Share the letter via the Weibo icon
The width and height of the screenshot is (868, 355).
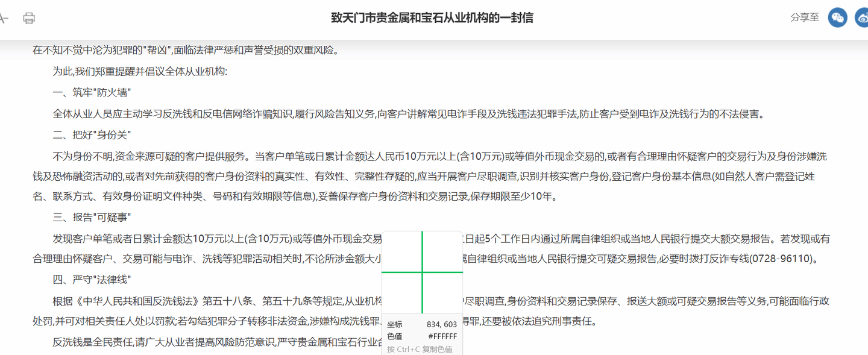862,18
